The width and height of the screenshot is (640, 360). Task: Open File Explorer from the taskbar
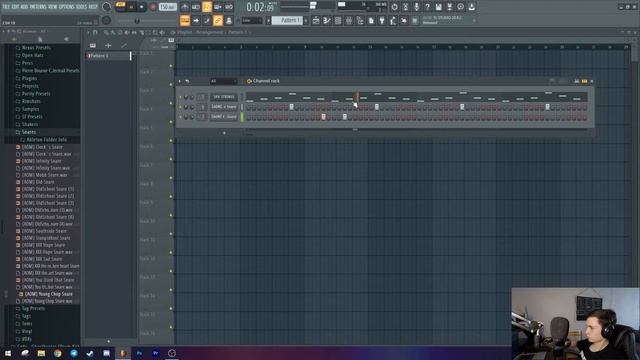point(41,353)
